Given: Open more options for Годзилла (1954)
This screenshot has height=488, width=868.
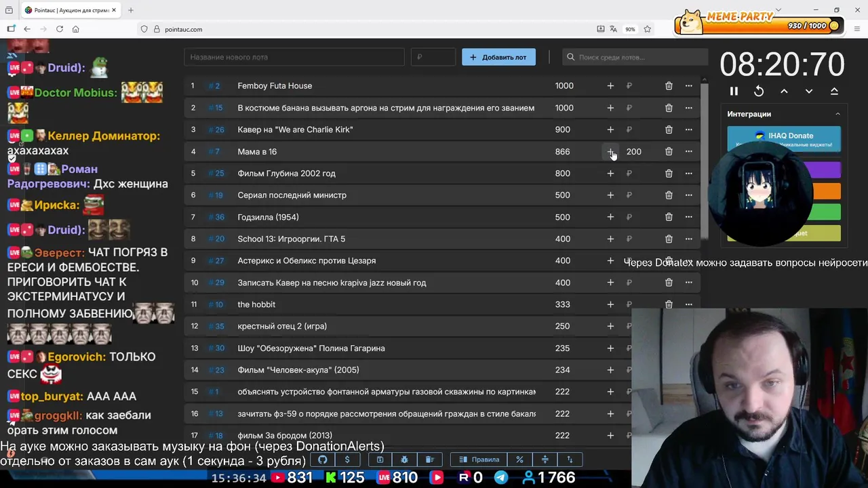Looking at the screenshot, I should point(689,217).
